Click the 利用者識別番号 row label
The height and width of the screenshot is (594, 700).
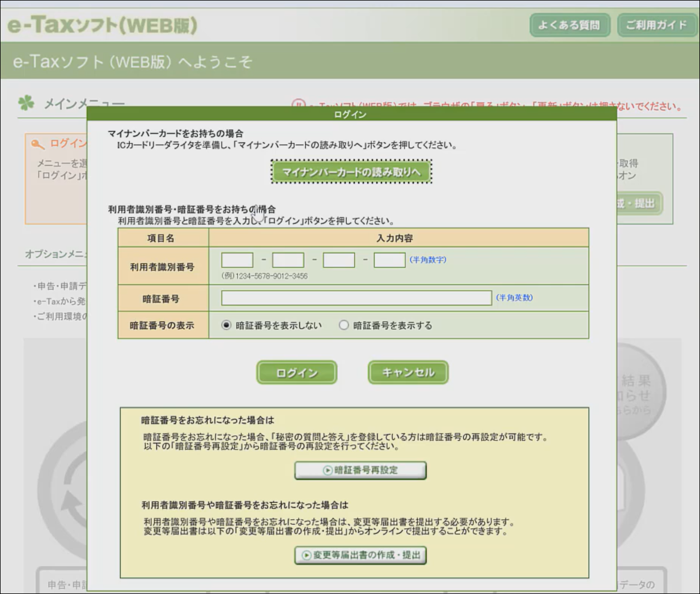[x=163, y=266]
